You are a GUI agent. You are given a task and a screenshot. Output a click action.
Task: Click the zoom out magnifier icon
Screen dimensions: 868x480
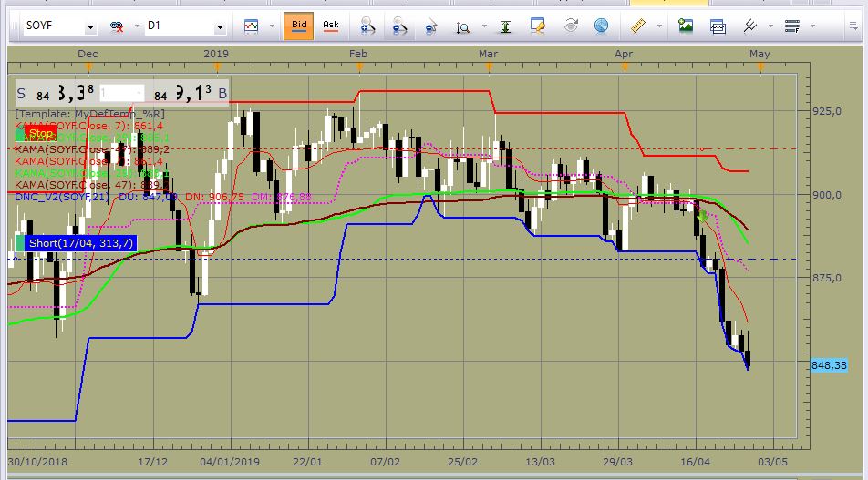tap(399, 26)
